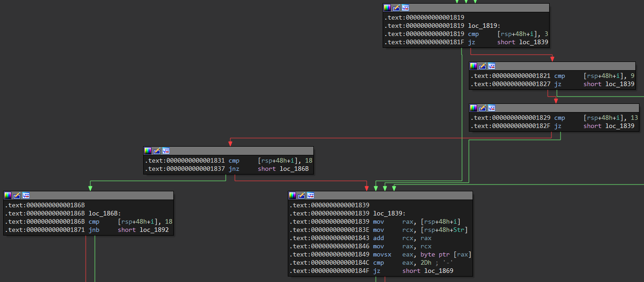Click the 2Dh value on the cmp eax line
This screenshot has height=282, width=644.
[426, 263]
